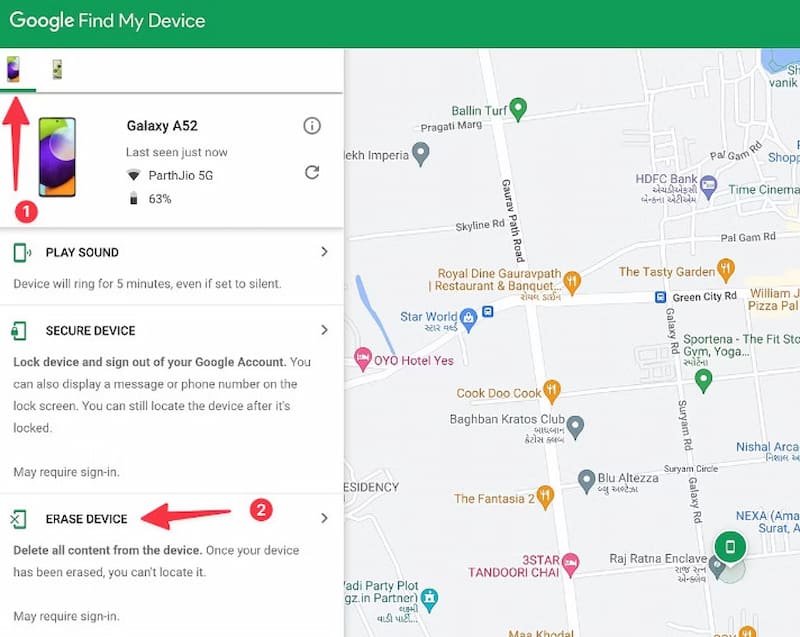Click the Ballin Turf map pin
Image resolution: width=800 pixels, height=637 pixels.
[518, 110]
